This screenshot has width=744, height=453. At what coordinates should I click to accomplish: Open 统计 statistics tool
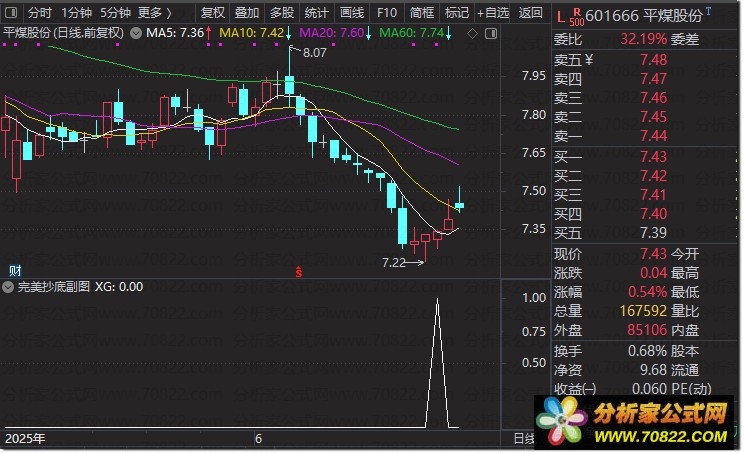tap(316, 13)
